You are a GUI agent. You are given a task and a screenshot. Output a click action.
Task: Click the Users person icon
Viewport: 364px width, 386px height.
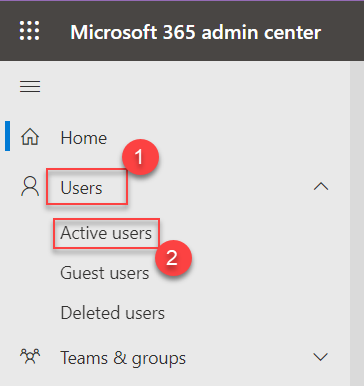tap(30, 186)
